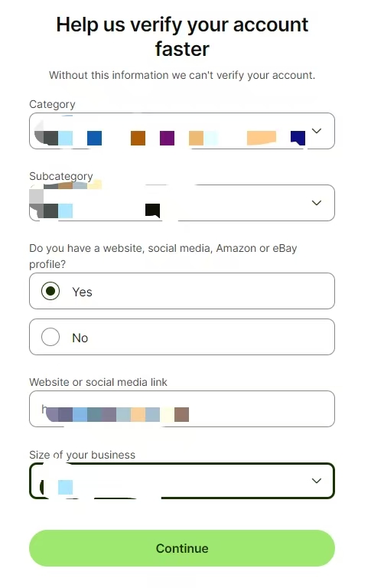Click the Yes label text
Viewport: 371px width, 588px height.
pyautogui.click(x=82, y=292)
